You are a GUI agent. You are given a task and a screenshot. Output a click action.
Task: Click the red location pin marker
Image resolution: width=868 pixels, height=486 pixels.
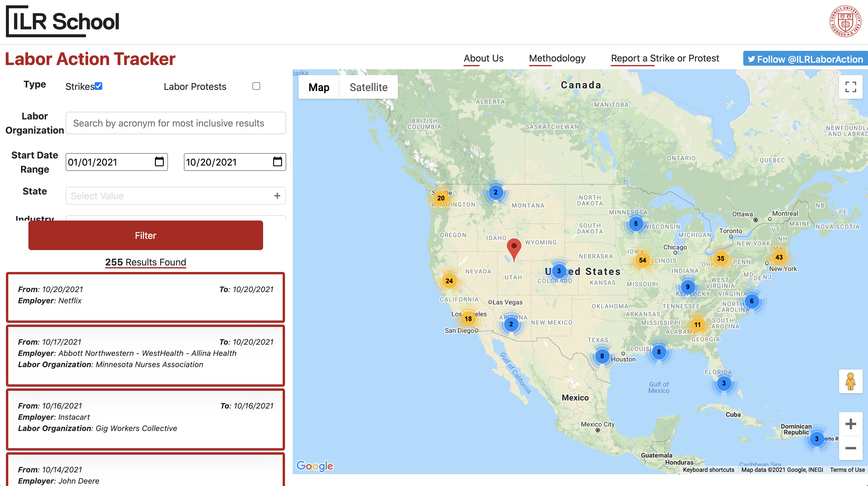514,250
